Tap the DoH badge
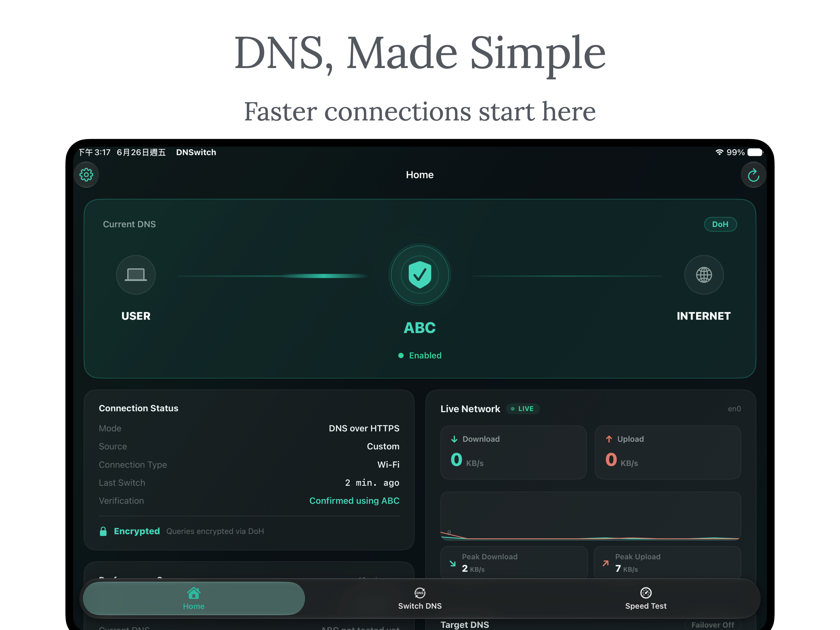Image resolution: width=840 pixels, height=630 pixels. (x=720, y=224)
